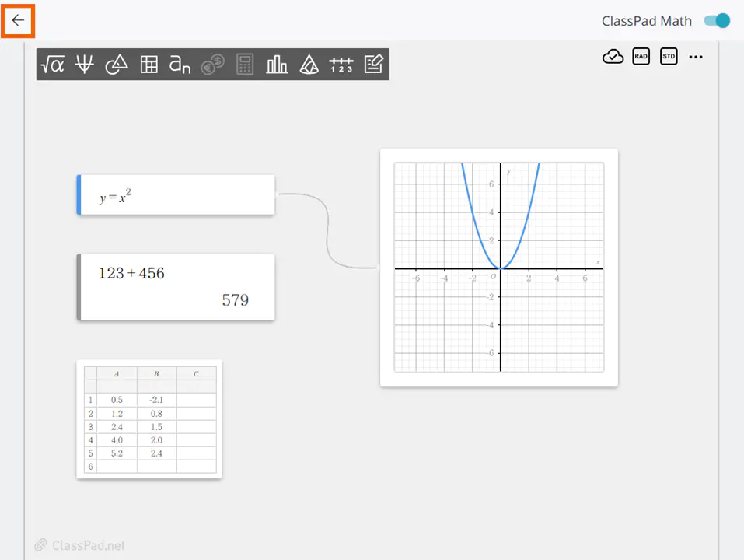The height and width of the screenshot is (560, 744).
Task: Insert a spreadsheet table from toolbar
Action: click(148, 65)
